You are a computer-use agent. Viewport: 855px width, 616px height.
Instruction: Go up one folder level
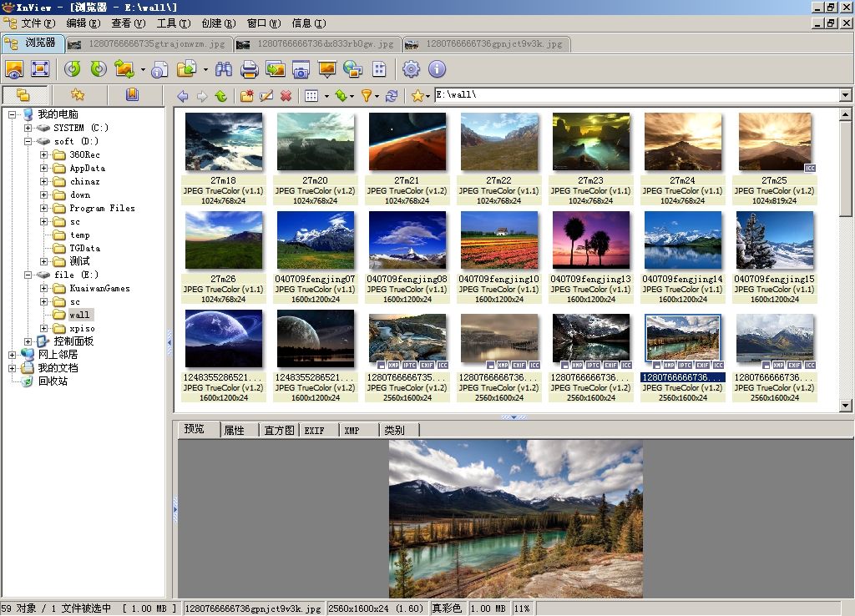coord(220,96)
